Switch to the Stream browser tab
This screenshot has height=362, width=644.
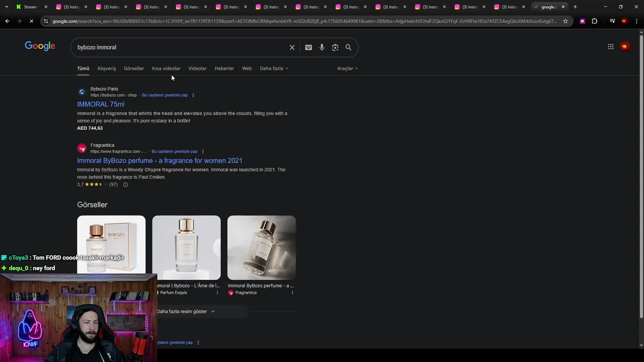tap(28, 7)
